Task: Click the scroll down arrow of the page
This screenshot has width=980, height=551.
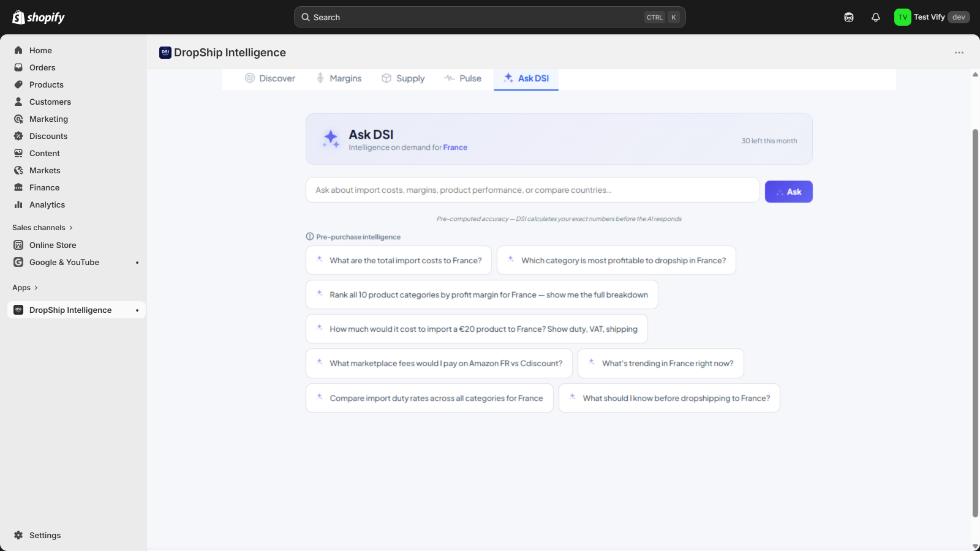Action: pos(975,546)
